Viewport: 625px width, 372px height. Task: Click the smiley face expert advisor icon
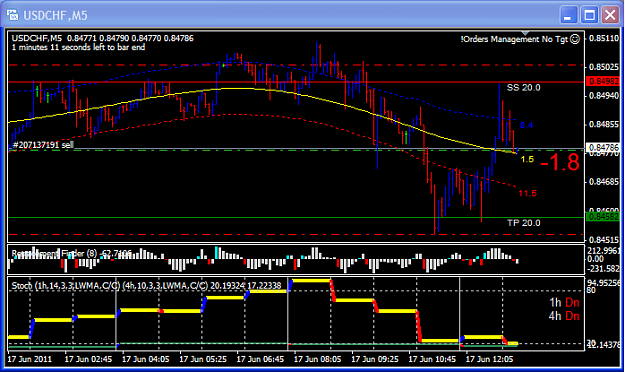(574, 39)
